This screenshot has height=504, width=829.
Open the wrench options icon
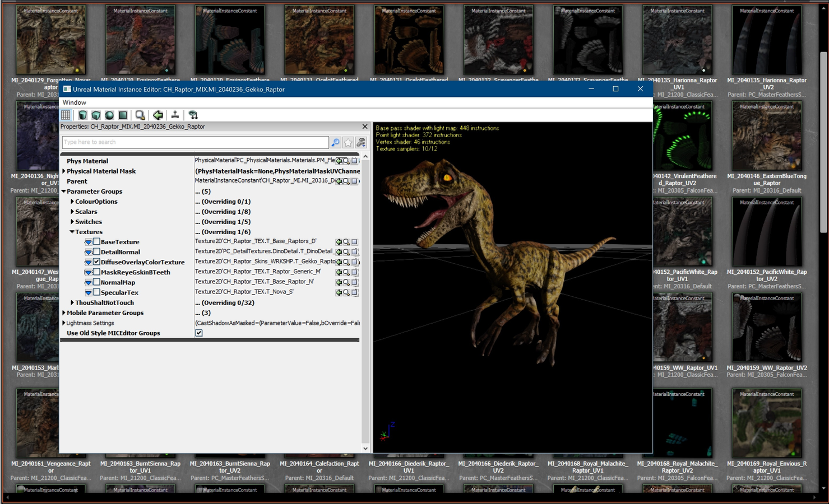click(x=361, y=142)
